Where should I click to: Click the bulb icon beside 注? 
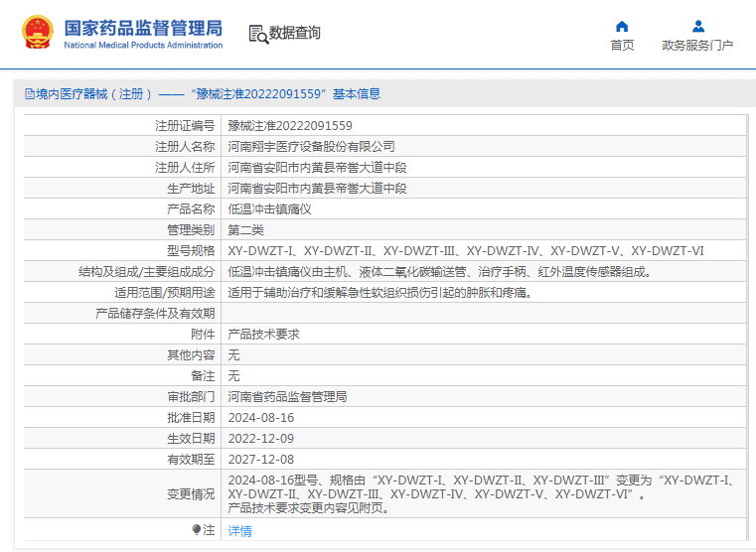pyautogui.click(x=197, y=530)
